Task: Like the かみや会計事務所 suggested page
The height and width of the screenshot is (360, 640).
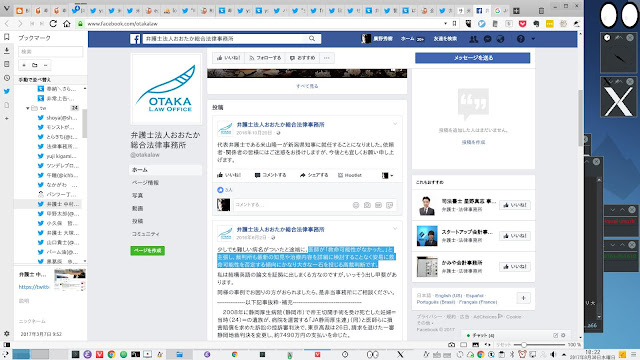Action: (515, 267)
